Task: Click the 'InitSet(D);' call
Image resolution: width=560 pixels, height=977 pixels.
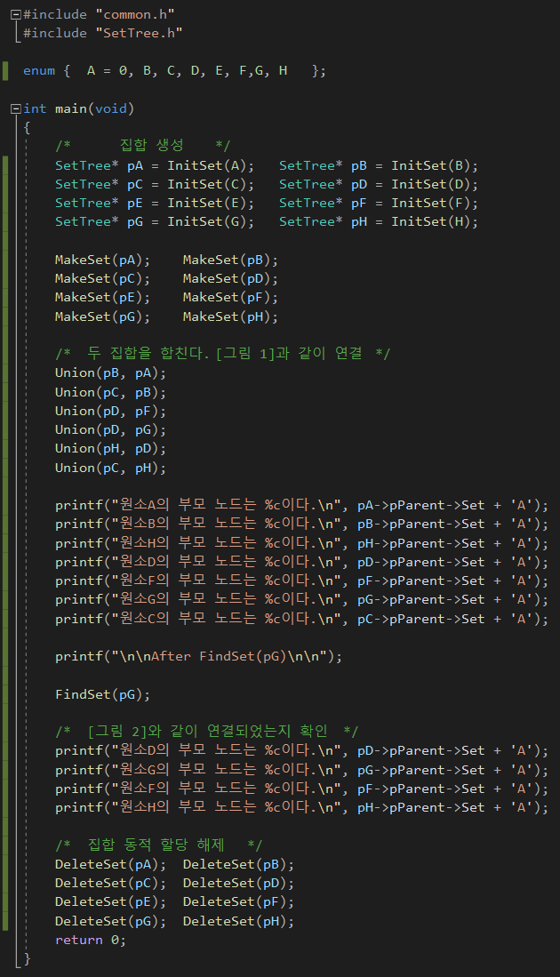Action: pyautogui.click(x=435, y=184)
